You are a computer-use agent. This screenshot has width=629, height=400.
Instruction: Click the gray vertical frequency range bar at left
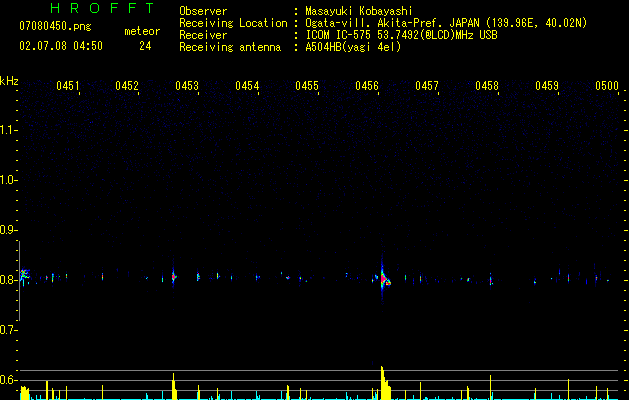pyautogui.click(x=19, y=280)
